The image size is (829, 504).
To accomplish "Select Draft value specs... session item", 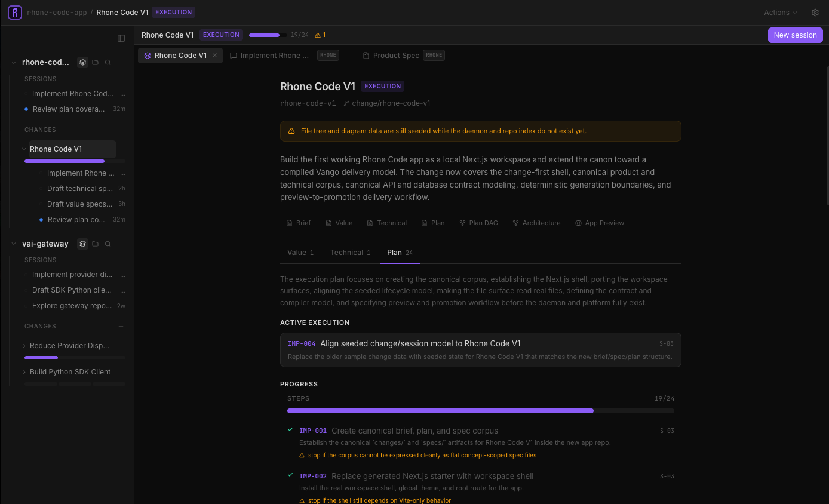I will (x=80, y=204).
